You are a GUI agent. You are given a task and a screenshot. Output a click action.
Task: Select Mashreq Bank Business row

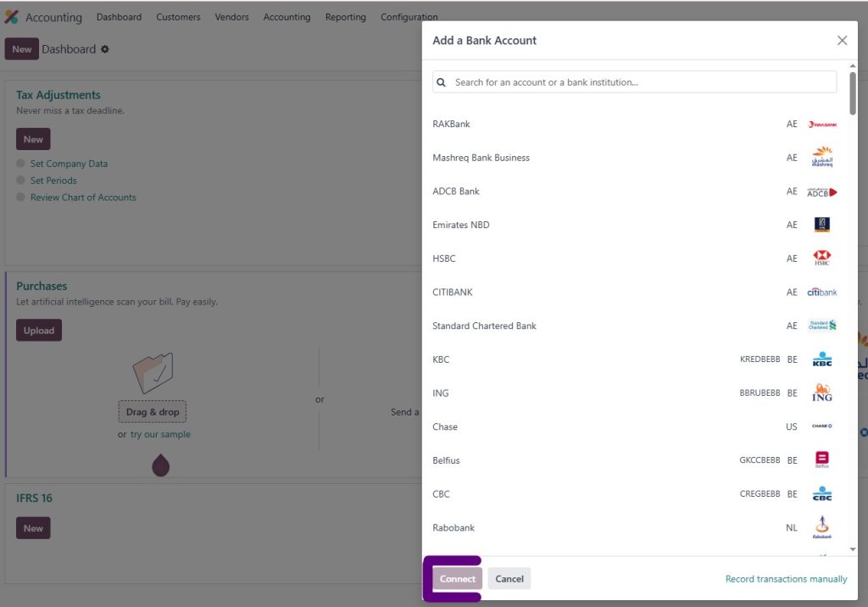(x=634, y=158)
